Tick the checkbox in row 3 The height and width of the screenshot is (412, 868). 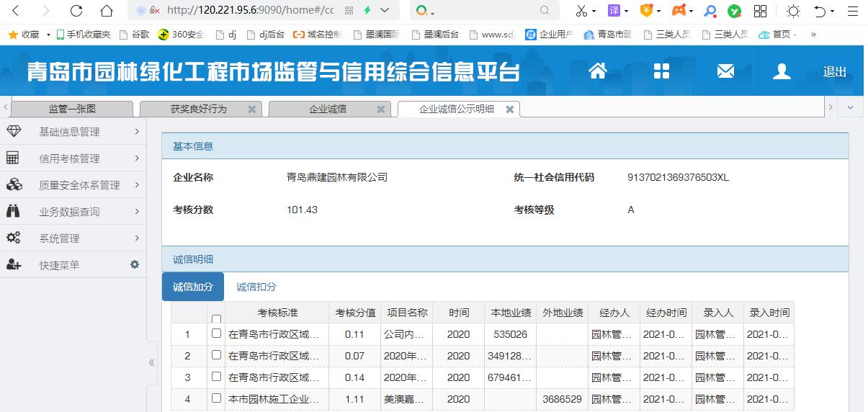(x=216, y=377)
